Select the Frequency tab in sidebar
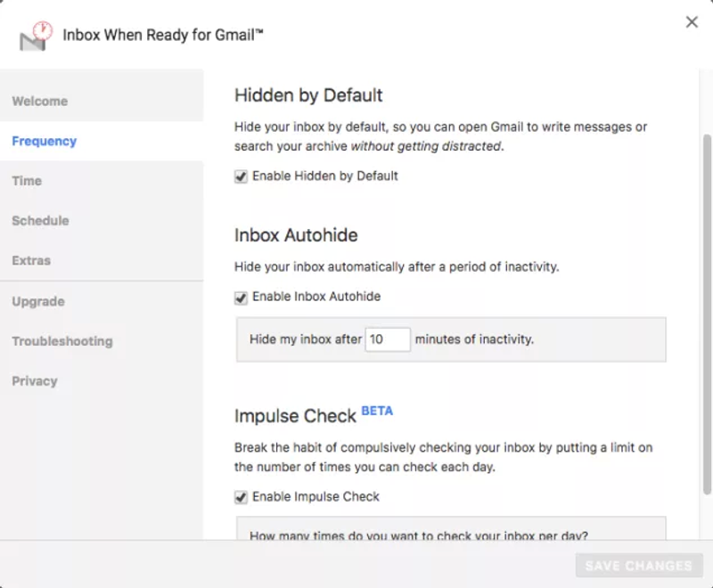713x588 pixels. click(x=45, y=141)
